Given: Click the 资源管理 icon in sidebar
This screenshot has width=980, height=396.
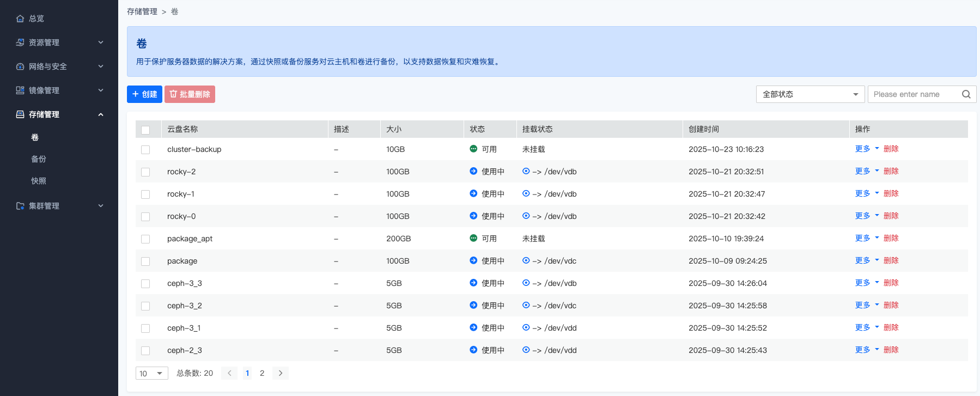Looking at the screenshot, I should pyautogui.click(x=20, y=42).
